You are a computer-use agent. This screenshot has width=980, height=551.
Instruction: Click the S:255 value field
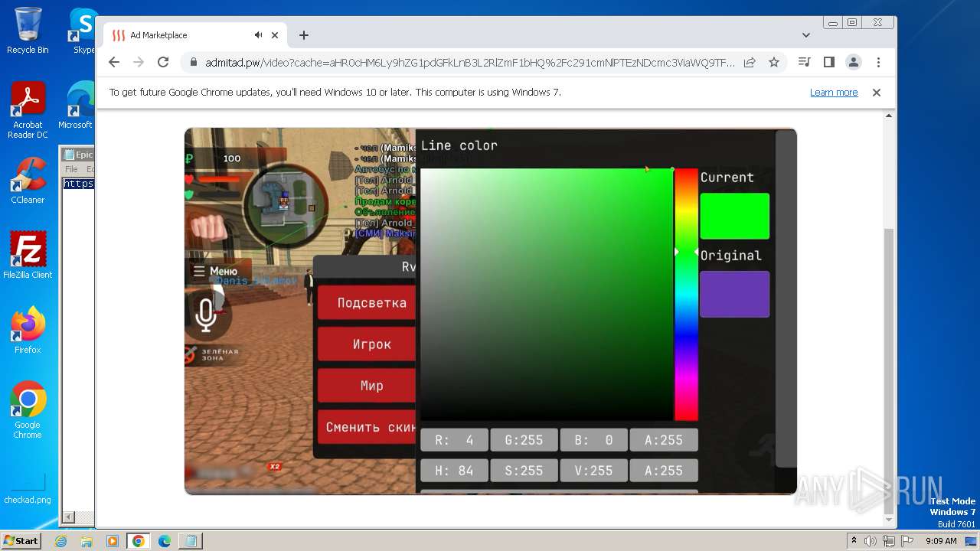pyautogui.click(x=524, y=471)
